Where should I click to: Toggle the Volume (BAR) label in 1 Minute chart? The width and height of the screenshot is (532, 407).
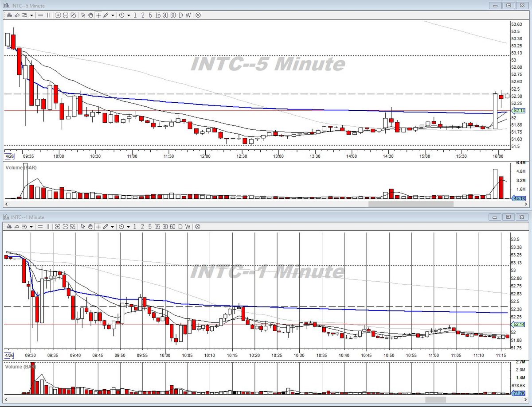(20, 366)
